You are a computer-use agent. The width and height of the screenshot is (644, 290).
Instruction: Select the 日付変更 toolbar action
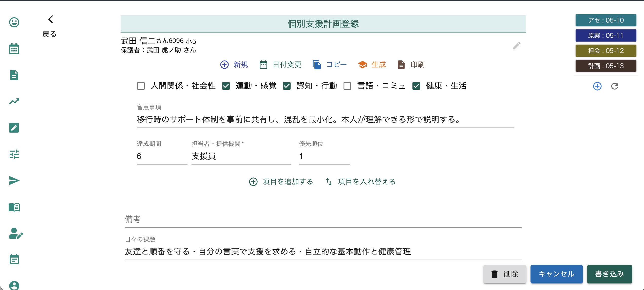[281, 65]
